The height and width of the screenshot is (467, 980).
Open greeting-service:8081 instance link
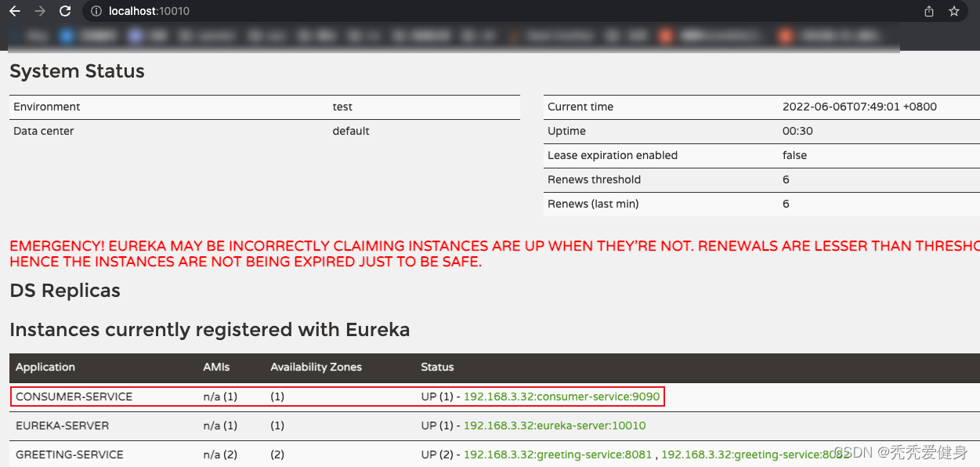pos(558,454)
